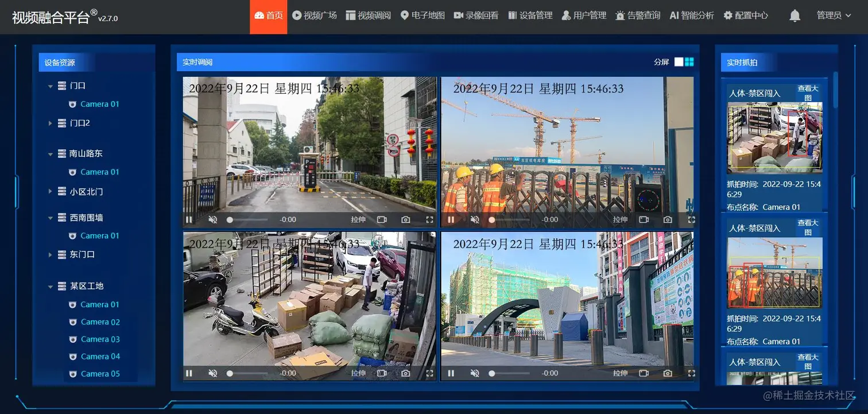868x414 pixels.
Task: Unmute the parcel yard video
Action: click(213, 373)
